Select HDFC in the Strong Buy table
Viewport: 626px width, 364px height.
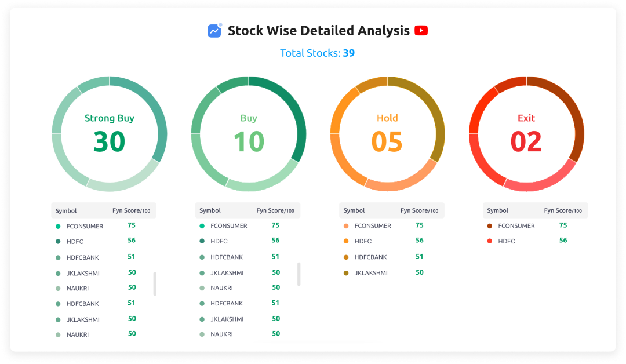pos(75,242)
